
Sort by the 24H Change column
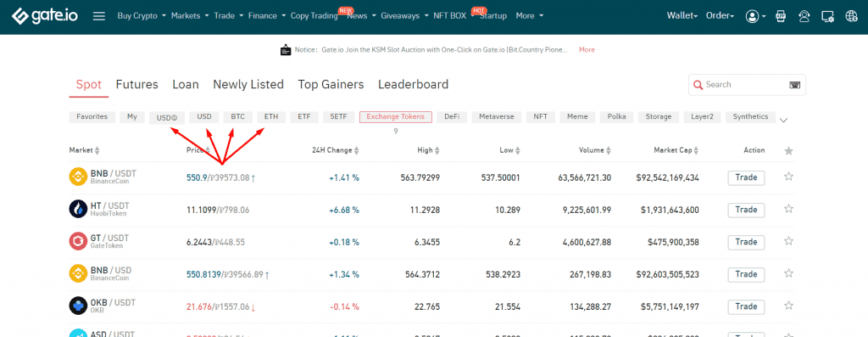[336, 150]
